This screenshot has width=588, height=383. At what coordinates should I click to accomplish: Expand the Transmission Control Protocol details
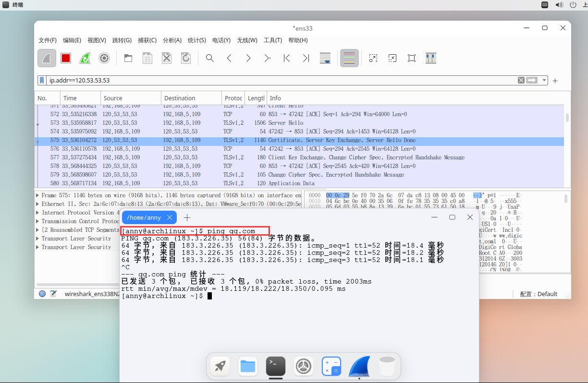point(38,221)
